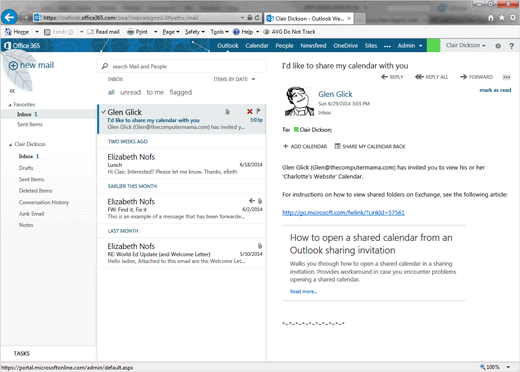Image resolution: width=520 pixels, height=372 pixels.
Task: Click the search magnifier icon
Action: point(105,66)
